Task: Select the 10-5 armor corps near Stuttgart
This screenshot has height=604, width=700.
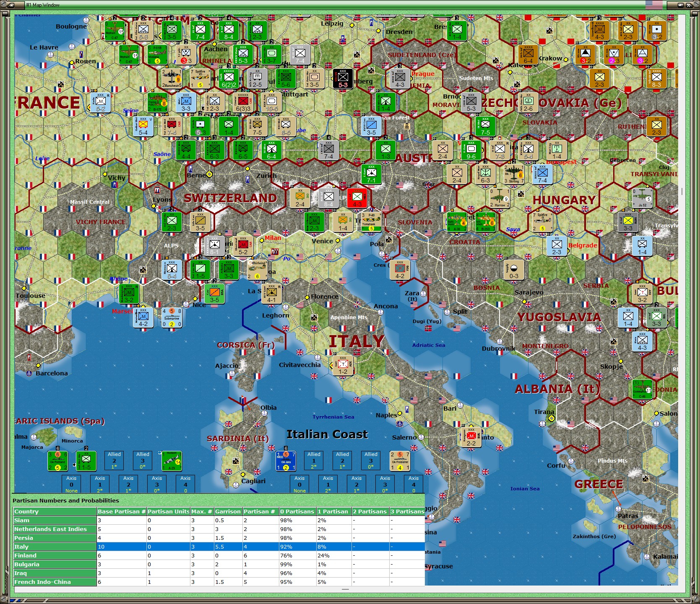Action: [271, 102]
